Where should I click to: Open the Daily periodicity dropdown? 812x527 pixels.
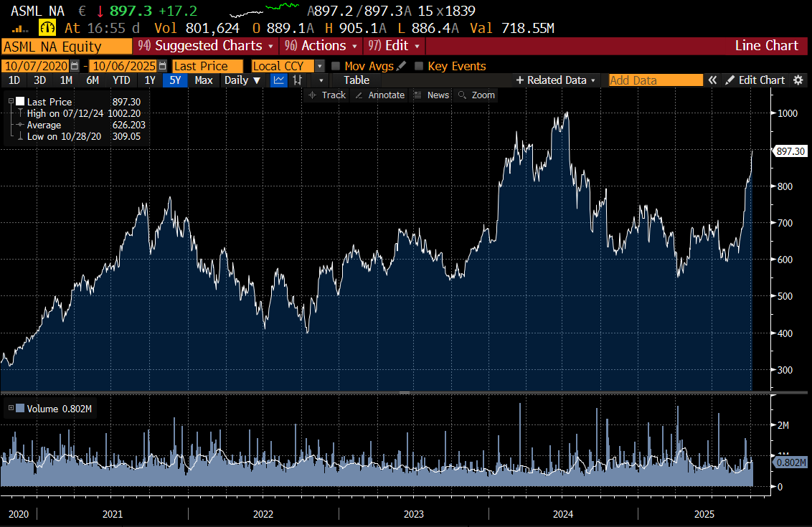(x=242, y=80)
